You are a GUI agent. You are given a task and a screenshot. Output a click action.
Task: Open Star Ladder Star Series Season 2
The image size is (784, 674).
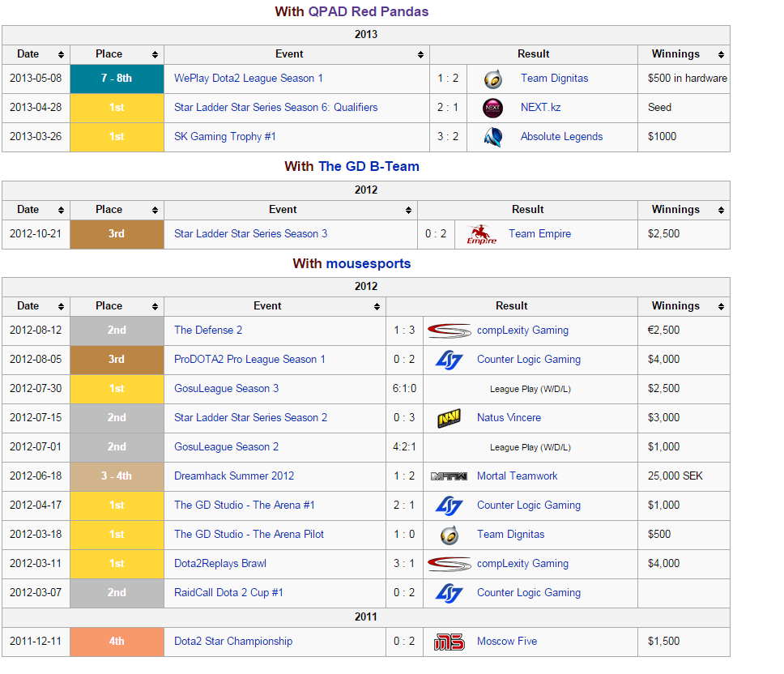[x=250, y=418]
